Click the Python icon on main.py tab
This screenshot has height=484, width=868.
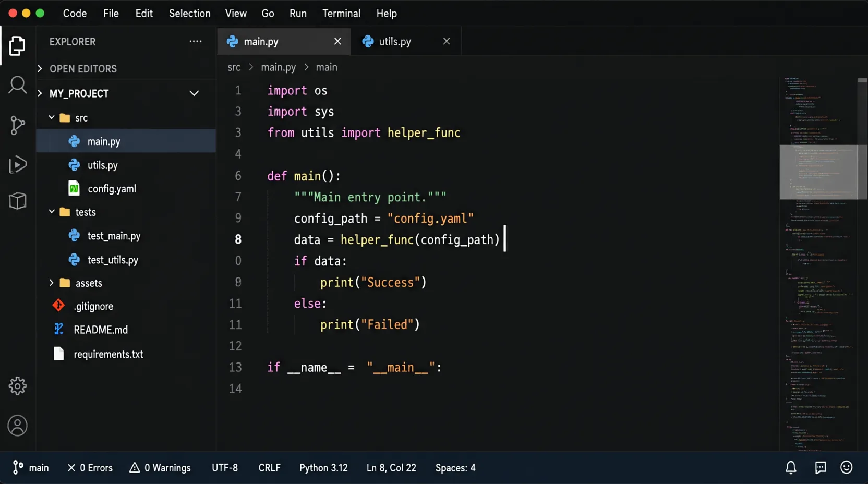[x=233, y=41]
